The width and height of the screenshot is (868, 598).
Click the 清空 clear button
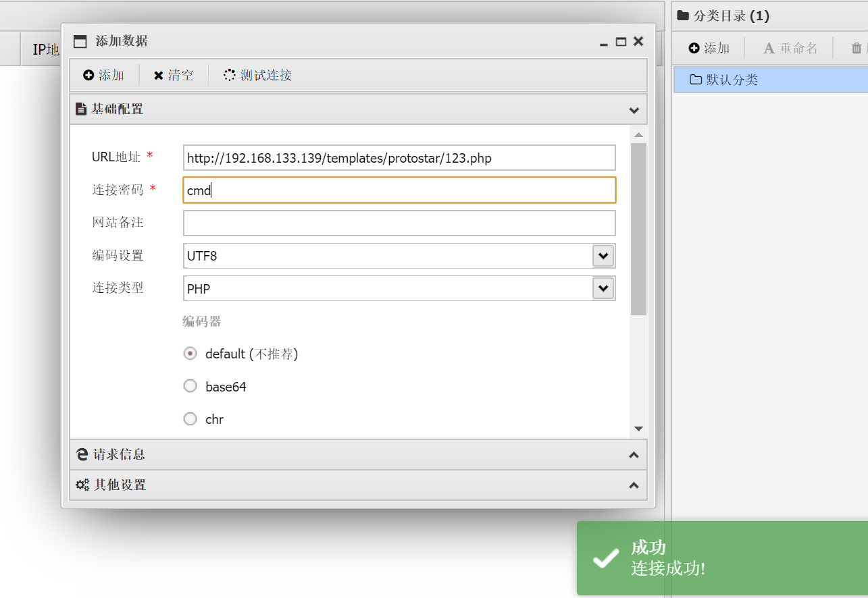(x=174, y=75)
